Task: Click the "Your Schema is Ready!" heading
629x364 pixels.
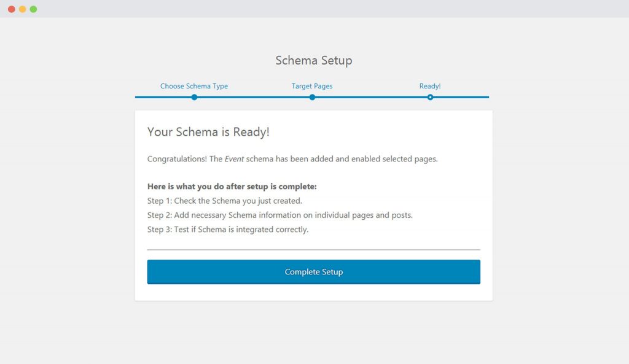Action: coord(208,132)
